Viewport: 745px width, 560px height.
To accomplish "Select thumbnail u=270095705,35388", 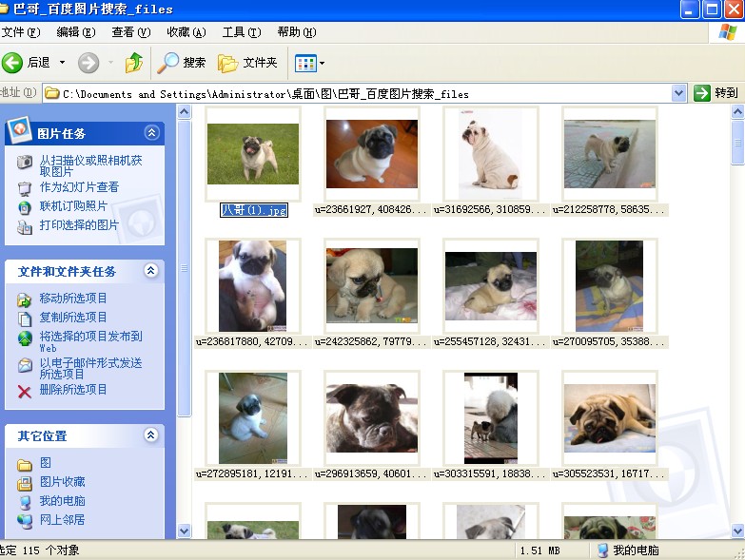I will tap(609, 285).
